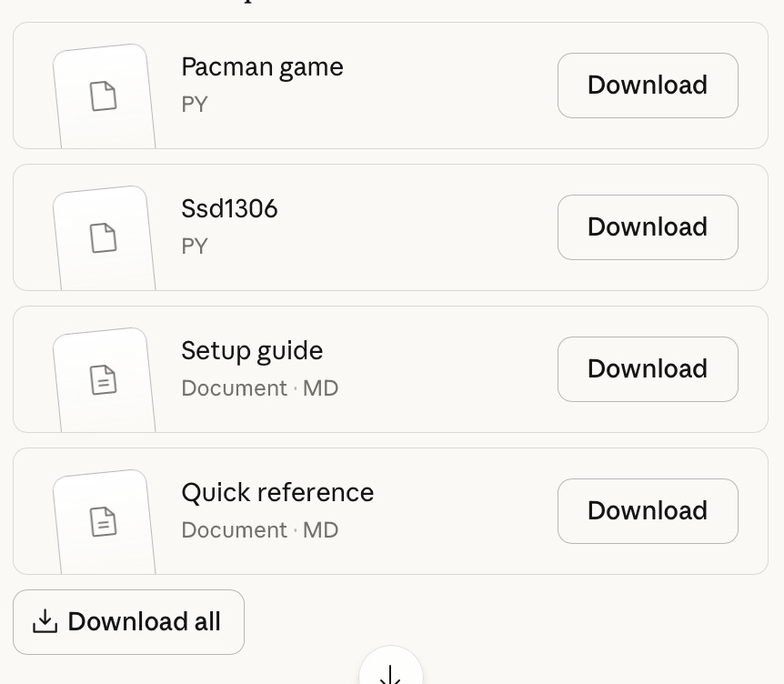The width and height of the screenshot is (784, 684).
Task: Download the Setup guide document
Action: 647,369
